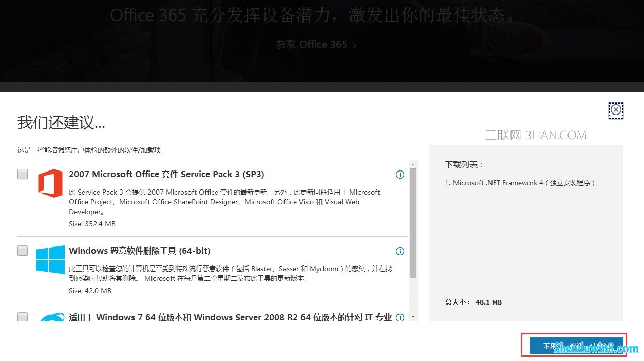Click the red Office logo icon
Screen dimensions: 644x361
50,183
